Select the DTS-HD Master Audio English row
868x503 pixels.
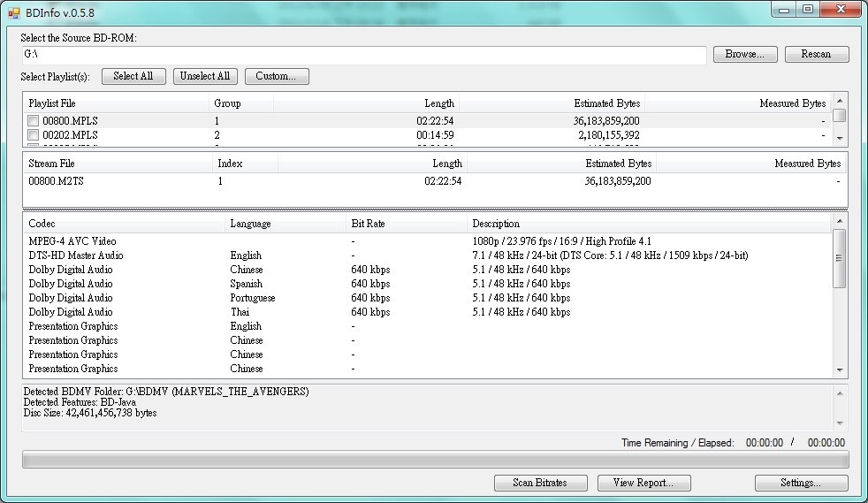click(x=427, y=255)
